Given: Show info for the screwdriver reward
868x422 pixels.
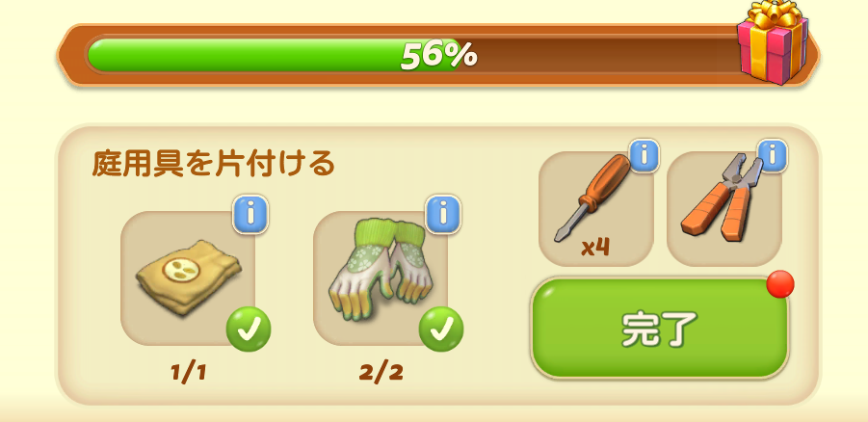Looking at the screenshot, I should pyautogui.click(x=644, y=157).
